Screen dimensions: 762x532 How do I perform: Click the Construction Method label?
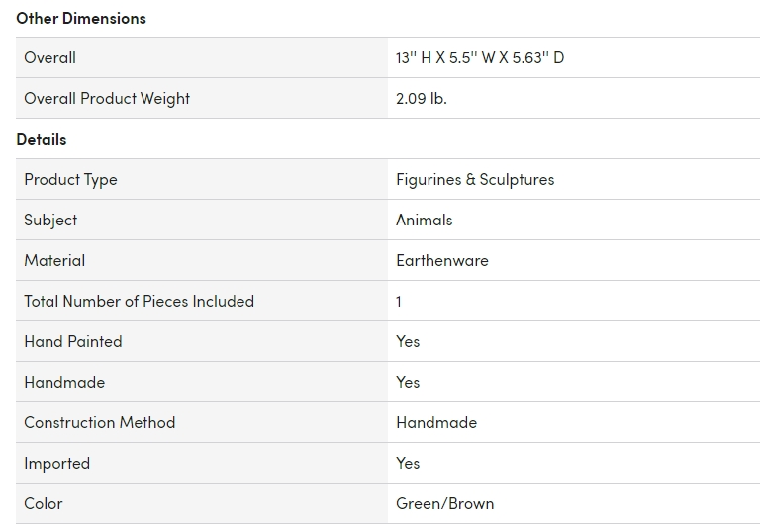[99, 422]
